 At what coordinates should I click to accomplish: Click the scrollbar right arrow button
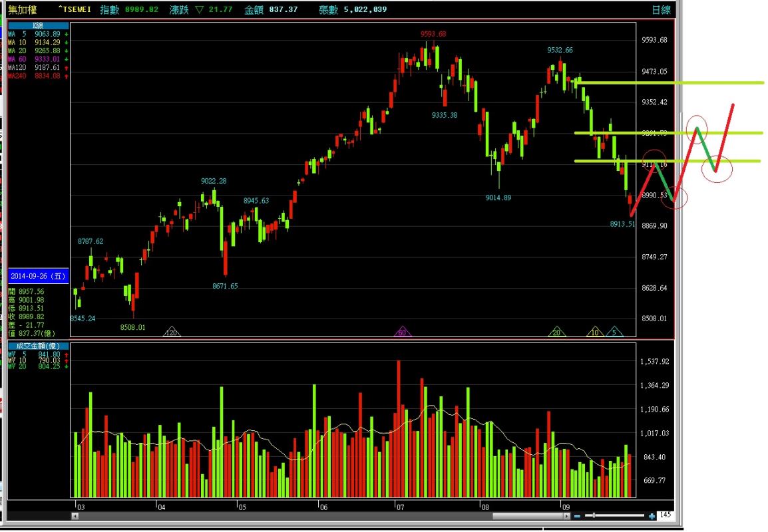pos(566,516)
